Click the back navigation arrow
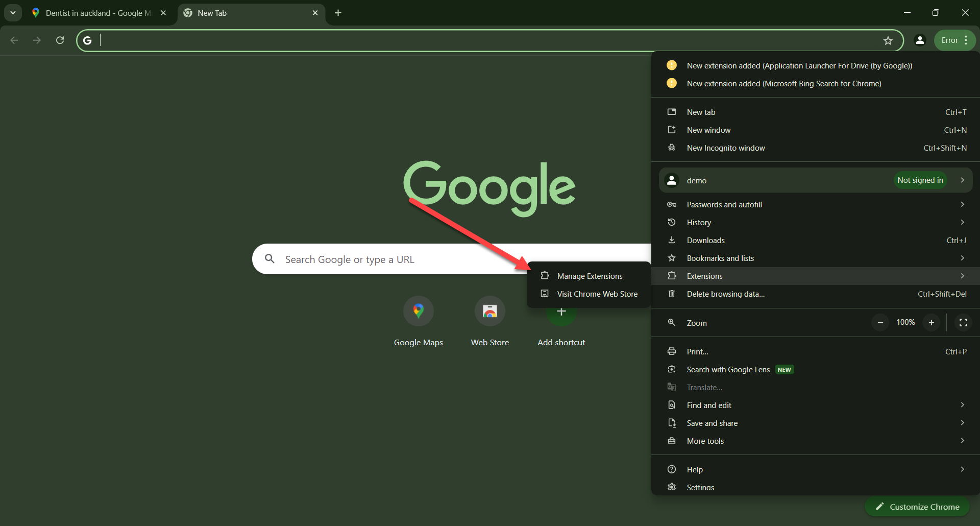 pos(14,40)
